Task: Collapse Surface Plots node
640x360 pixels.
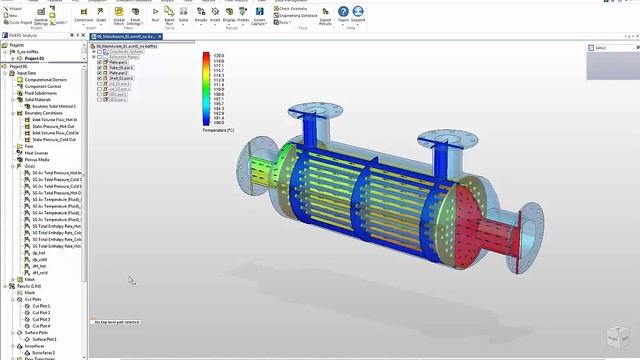Action: [13, 333]
